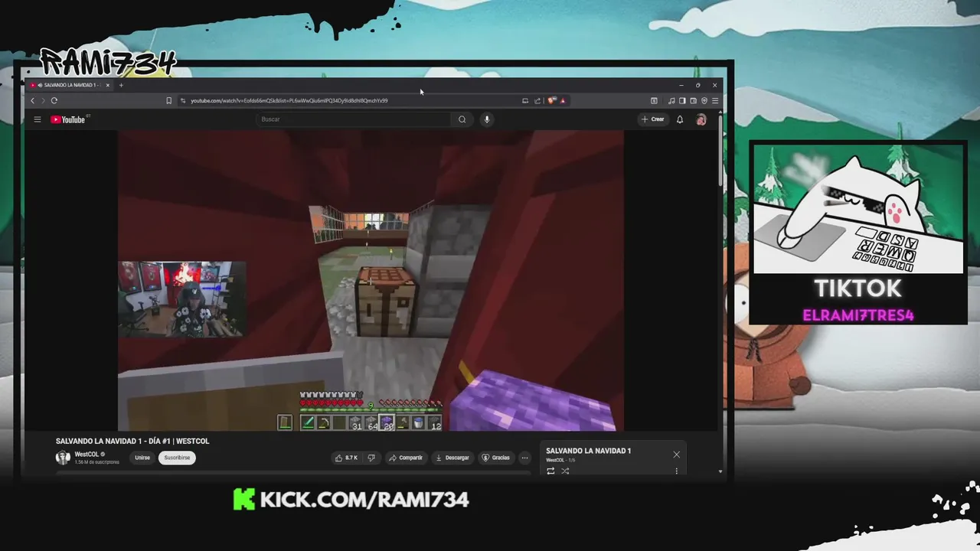
Task: Bookmark this page with the bookmark icon
Action: point(168,100)
